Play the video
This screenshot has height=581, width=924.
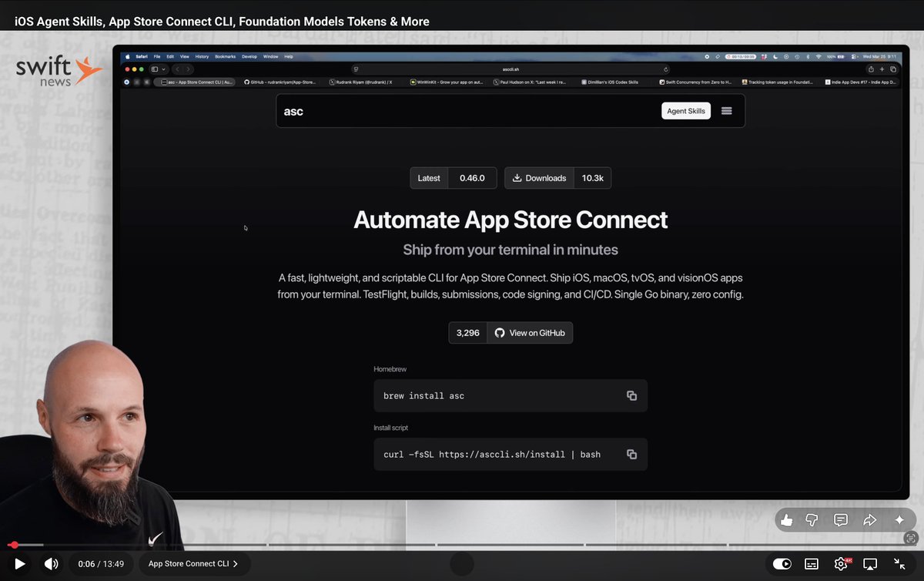(x=20, y=563)
